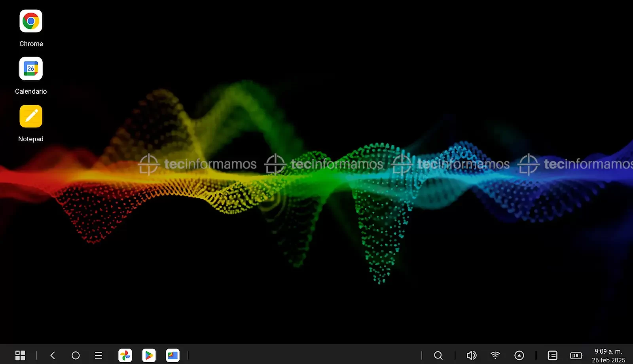Screen dimensions: 633x364
Task: Show recent apps with three-line button
Action: (x=99, y=355)
